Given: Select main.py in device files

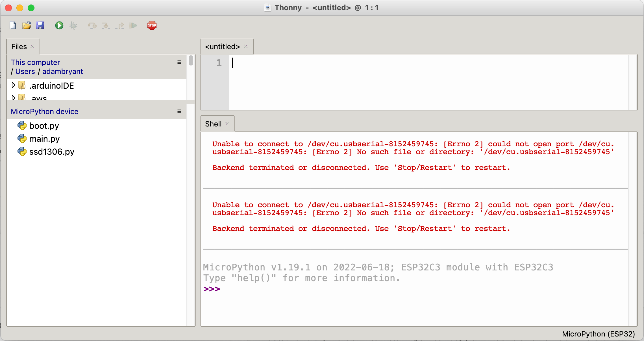Looking at the screenshot, I should [44, 139].
